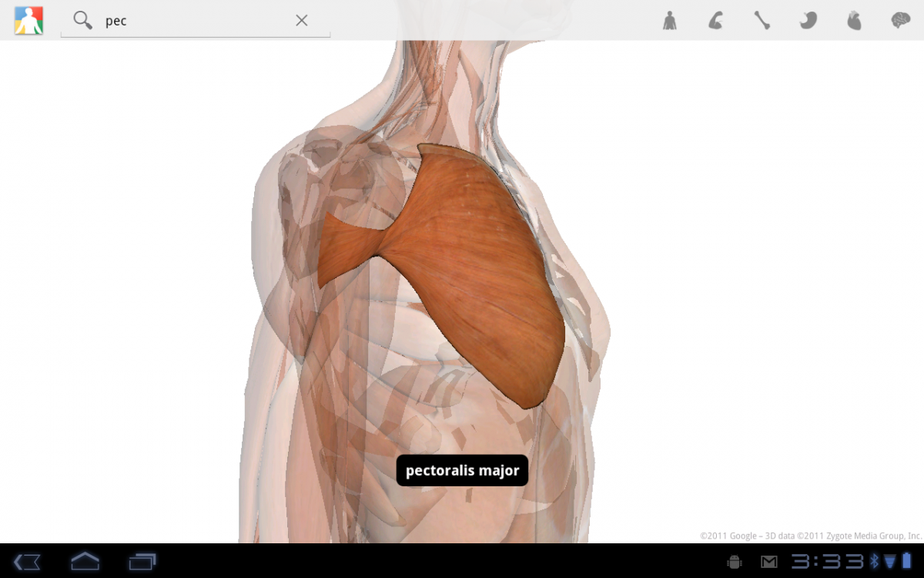Tap the Bluetooth status icon
Viewport: 924px width, 578px height.
pos(874,562)
